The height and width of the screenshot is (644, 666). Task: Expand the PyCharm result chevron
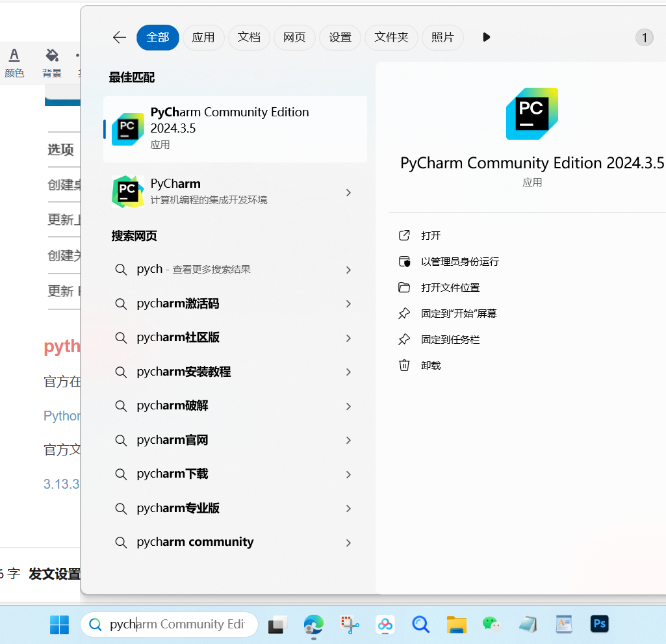[x=348, y=192]
